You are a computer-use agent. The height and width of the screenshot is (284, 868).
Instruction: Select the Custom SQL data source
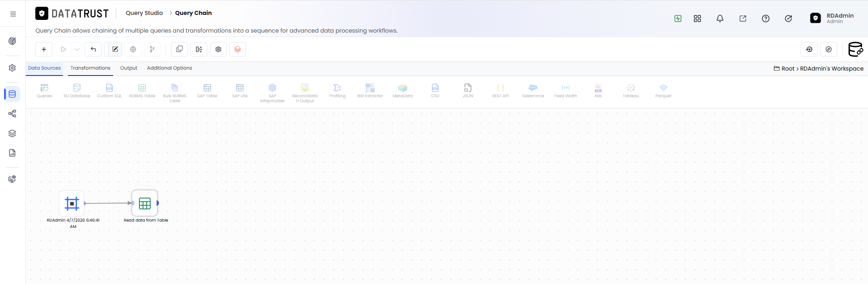tap(110, 90)
